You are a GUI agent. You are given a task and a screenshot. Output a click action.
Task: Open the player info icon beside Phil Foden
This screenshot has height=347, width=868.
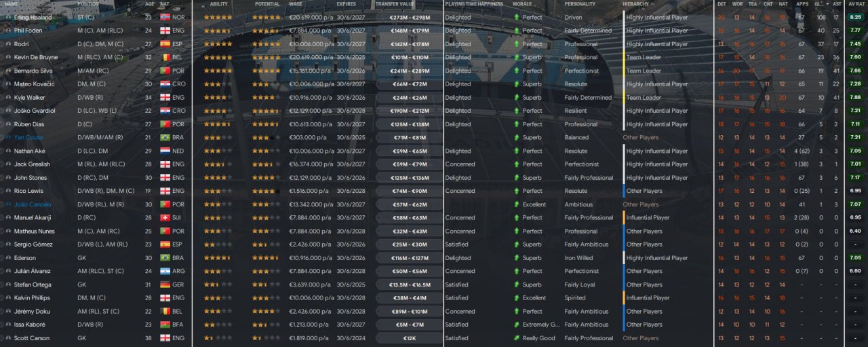[x=7, y=31]
